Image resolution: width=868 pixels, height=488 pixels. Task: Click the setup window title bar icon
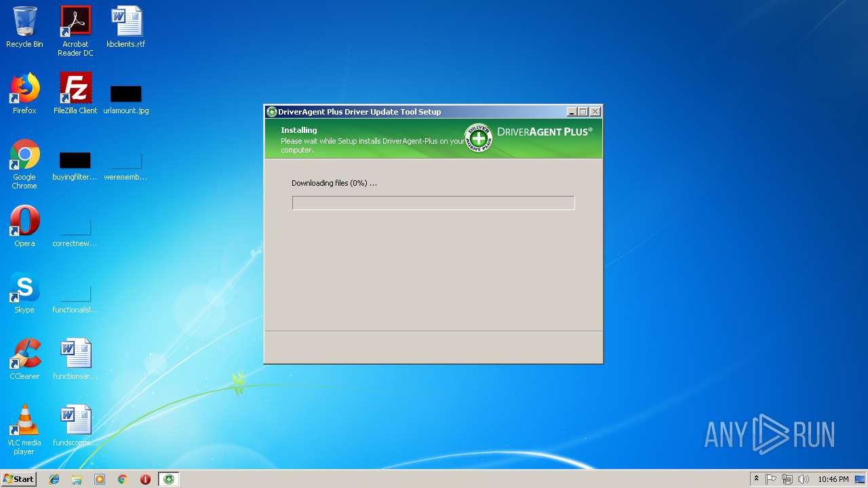click(271, 112)
